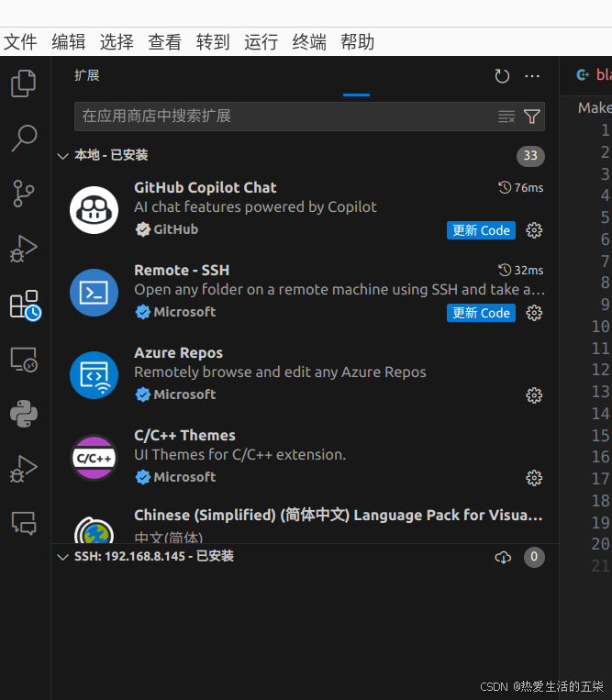
Task: Open settings gear for GitHub Copilot Chat
Action: pyautogui.click(x=534, y=230)
